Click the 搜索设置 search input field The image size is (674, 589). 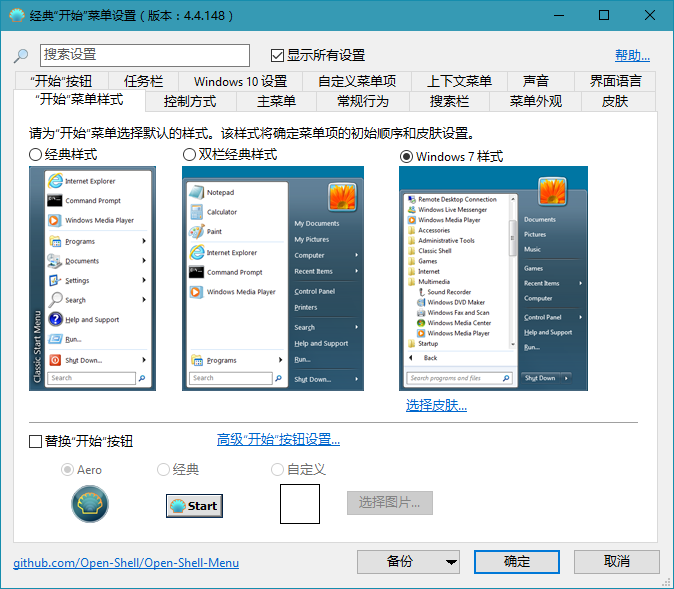coord(145,55)
